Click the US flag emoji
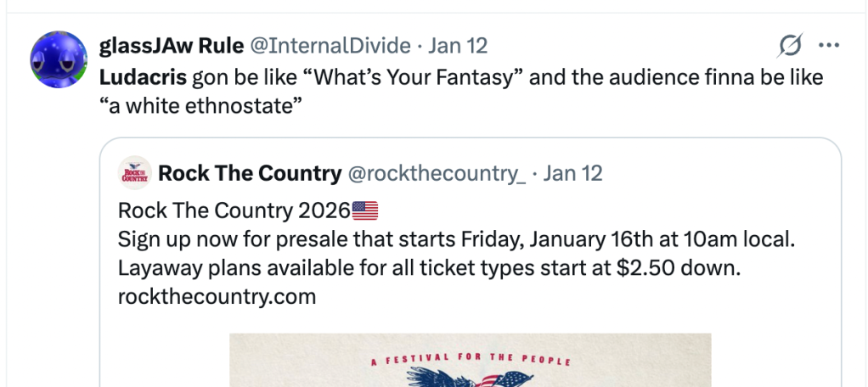Screen dimensions: 868x387 pyautogui.click(x=364, y=210)
